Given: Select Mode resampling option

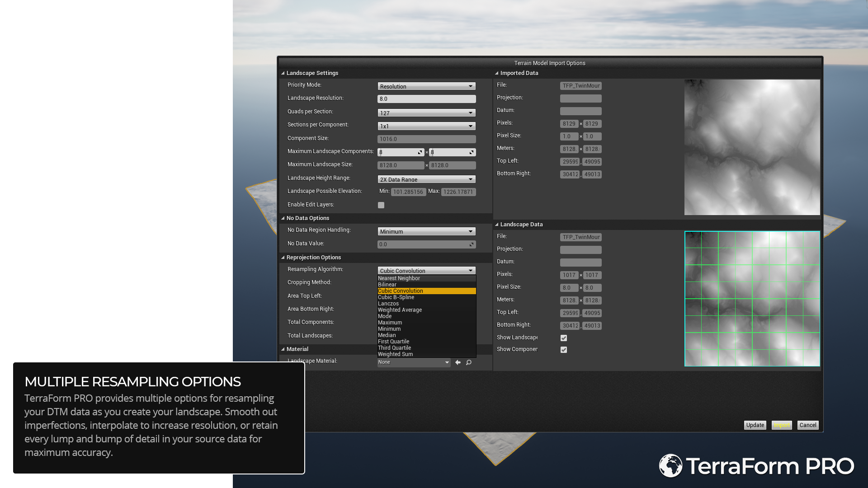Looking at the screenshot, I should [427, 316].
